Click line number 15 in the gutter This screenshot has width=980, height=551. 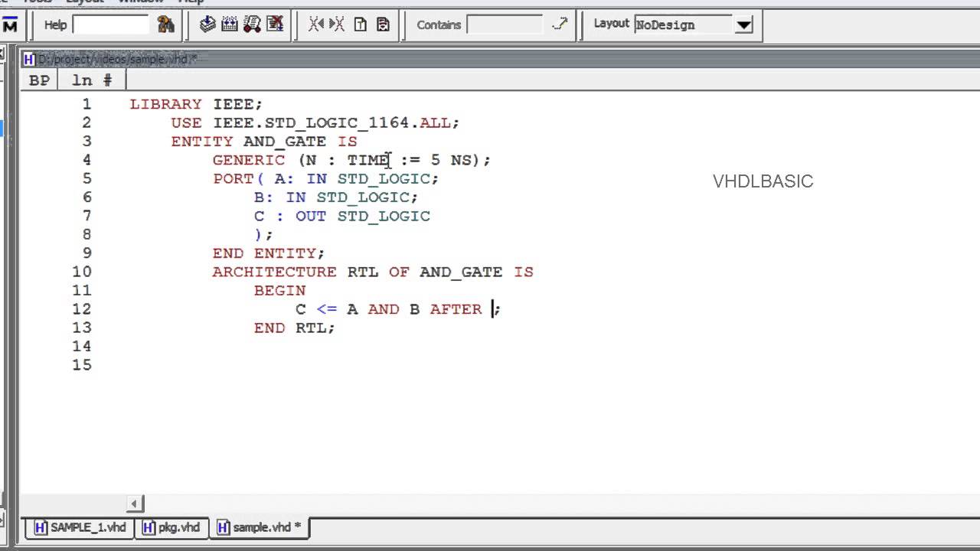point(82,365)
